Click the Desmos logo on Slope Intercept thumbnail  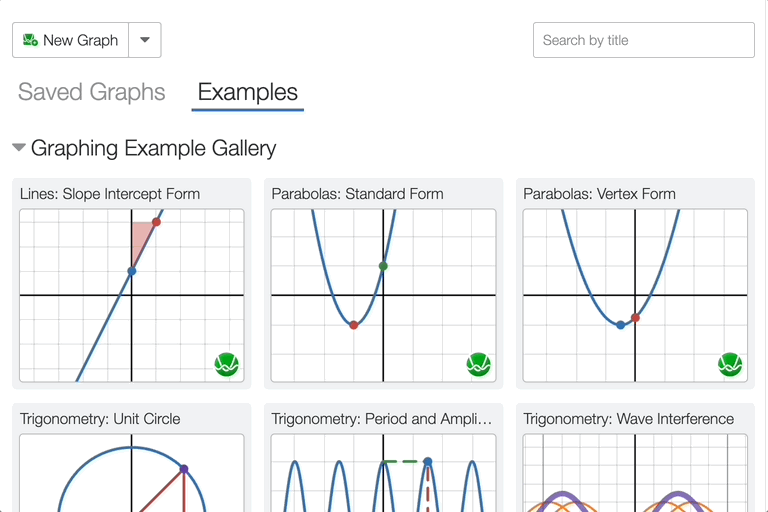(x=227, y=365)
